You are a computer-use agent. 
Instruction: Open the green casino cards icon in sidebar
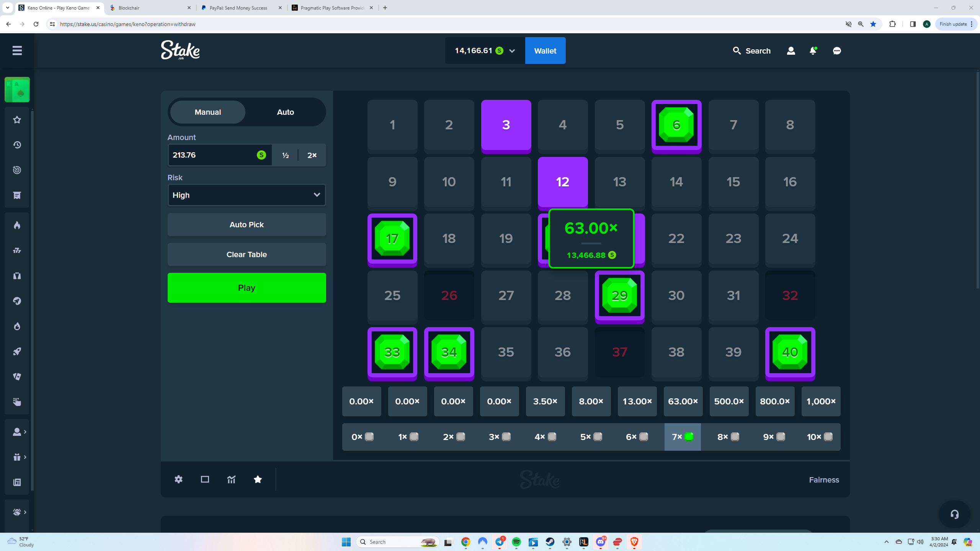coord(17,90)
